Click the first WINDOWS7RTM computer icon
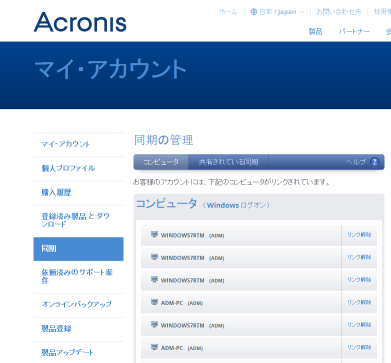Screen dimensions: 391x363 pyautogui.click(x=154, y=235)
